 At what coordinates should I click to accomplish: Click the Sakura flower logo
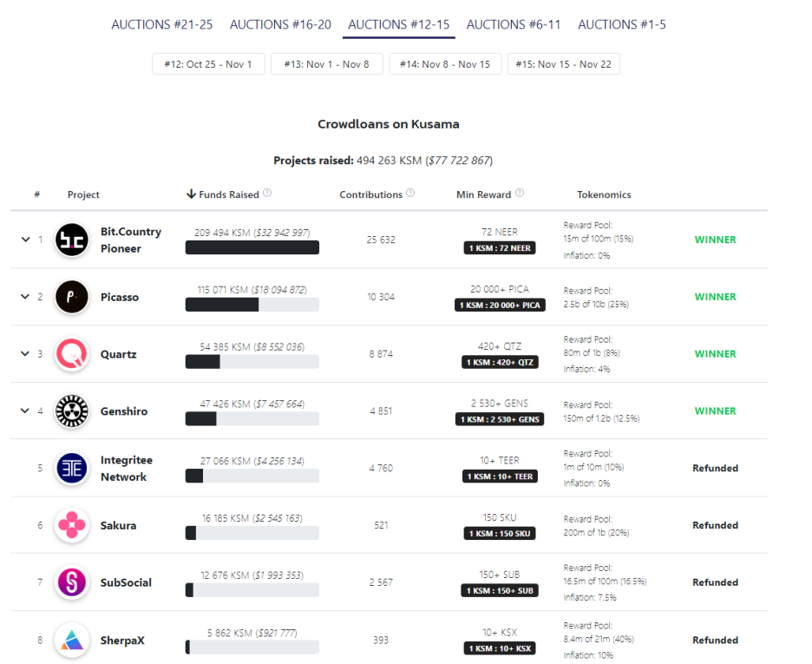tap(71, 525)
